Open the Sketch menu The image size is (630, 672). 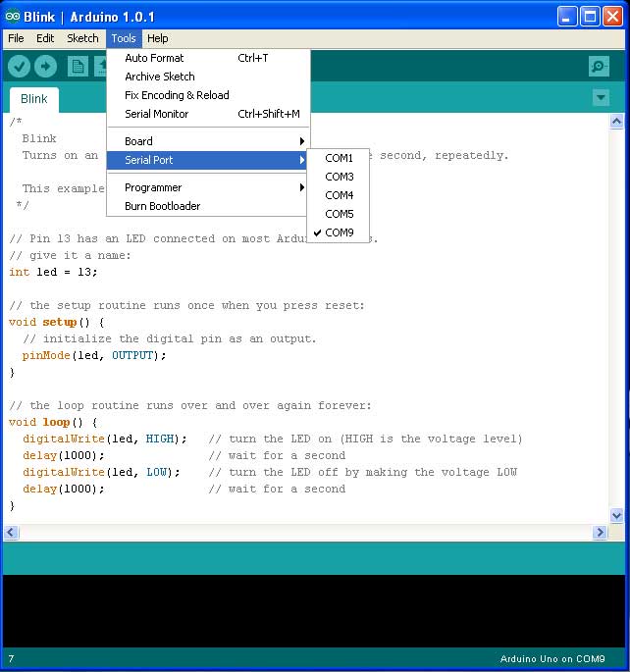(82, 38)
